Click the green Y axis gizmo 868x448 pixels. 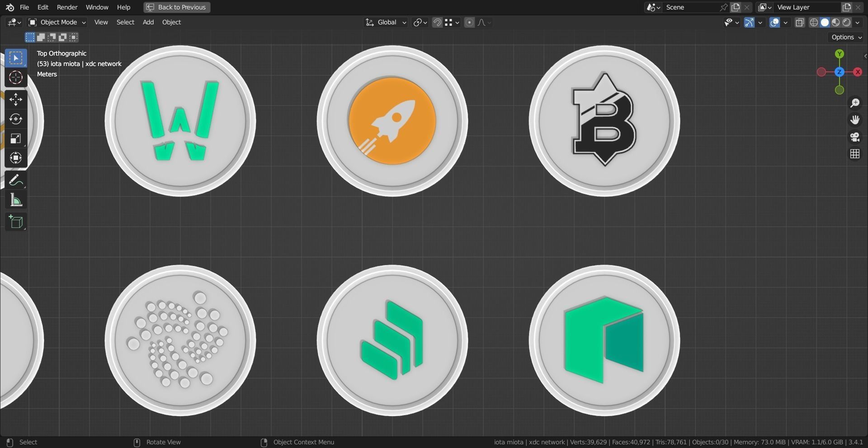[x=840, y=54]
